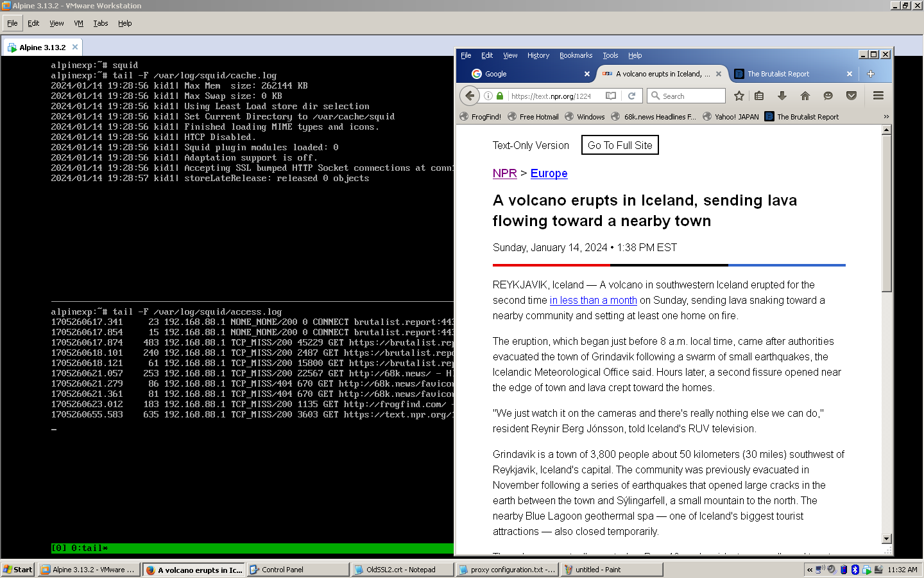Click the vertical scrollbar thumb
924x578 pixels.
click(x=887, y=213)
